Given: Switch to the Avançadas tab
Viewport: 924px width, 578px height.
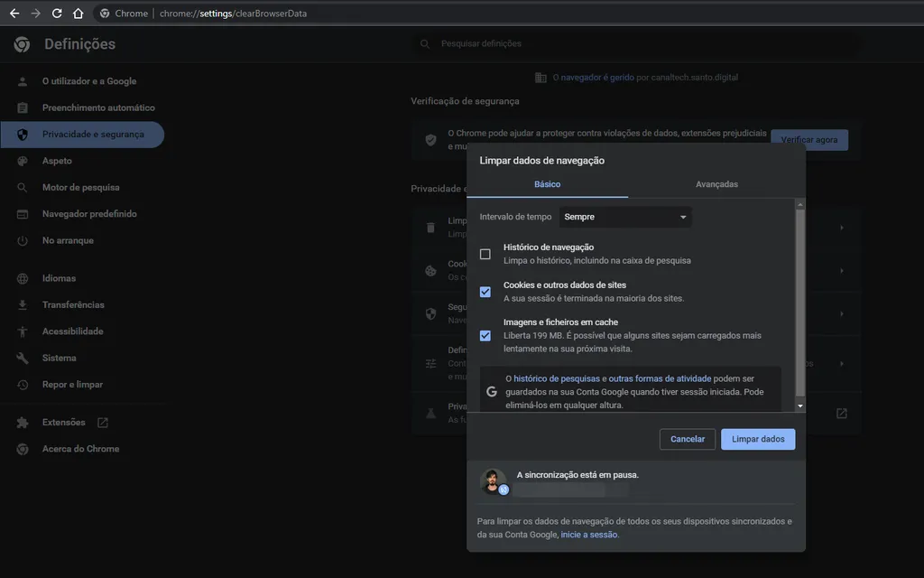Looking at the screenshot, I should pos(716,184).
